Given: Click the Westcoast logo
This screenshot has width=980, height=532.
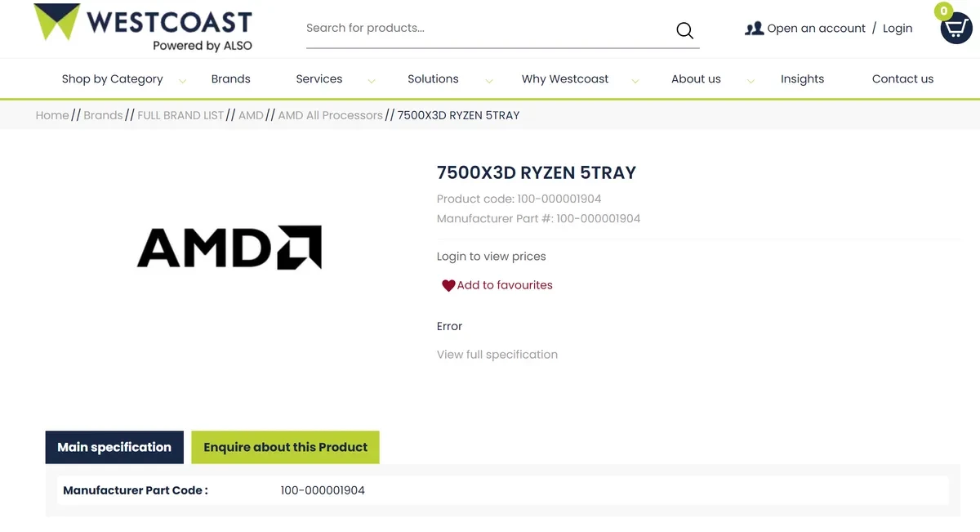Looking at the screenshot, I should coord(143,27).
